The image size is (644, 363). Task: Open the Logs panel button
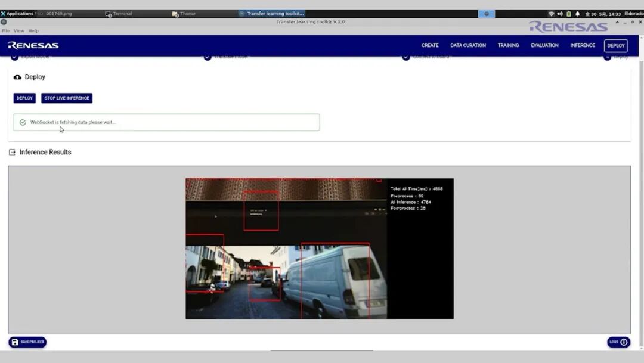(618, 342)
